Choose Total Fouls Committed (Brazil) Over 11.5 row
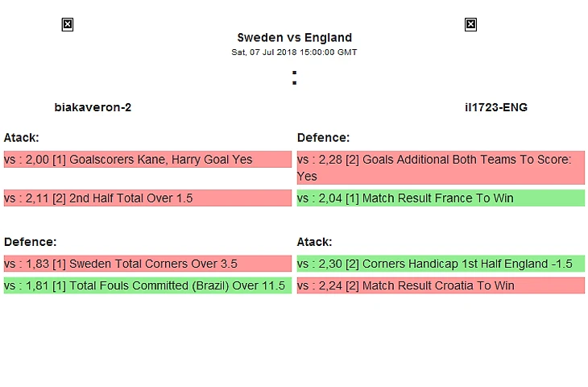The height and width of the screenshot is (387, 588). (147, 285)
